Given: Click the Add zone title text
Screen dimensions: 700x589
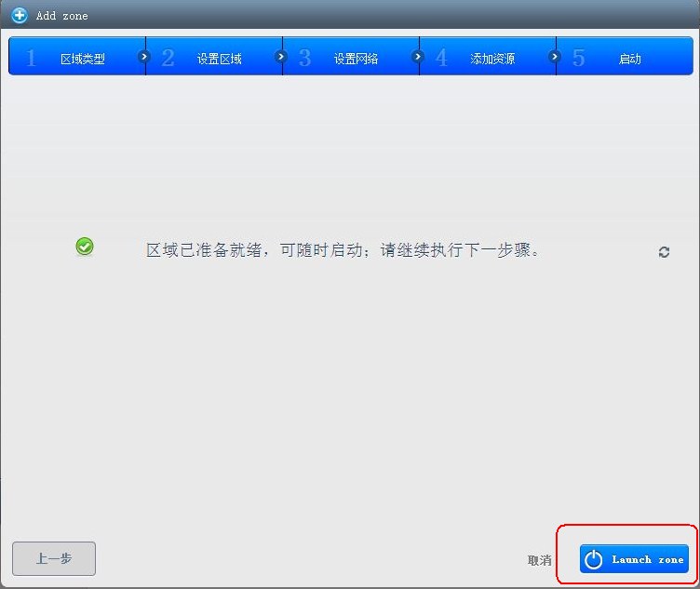Looking at the screenshot, I should click(x=62, y=16).
